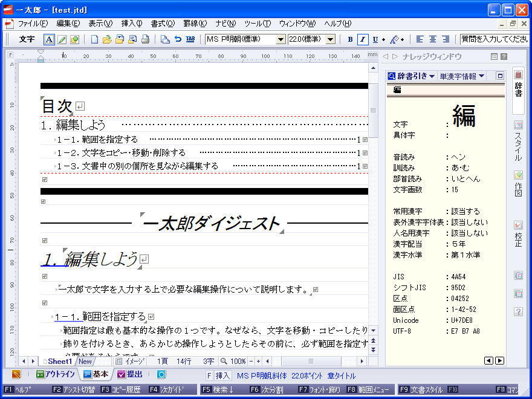
Task: Click the 100% zoom magnifier indicator
Action: (233, 362)
